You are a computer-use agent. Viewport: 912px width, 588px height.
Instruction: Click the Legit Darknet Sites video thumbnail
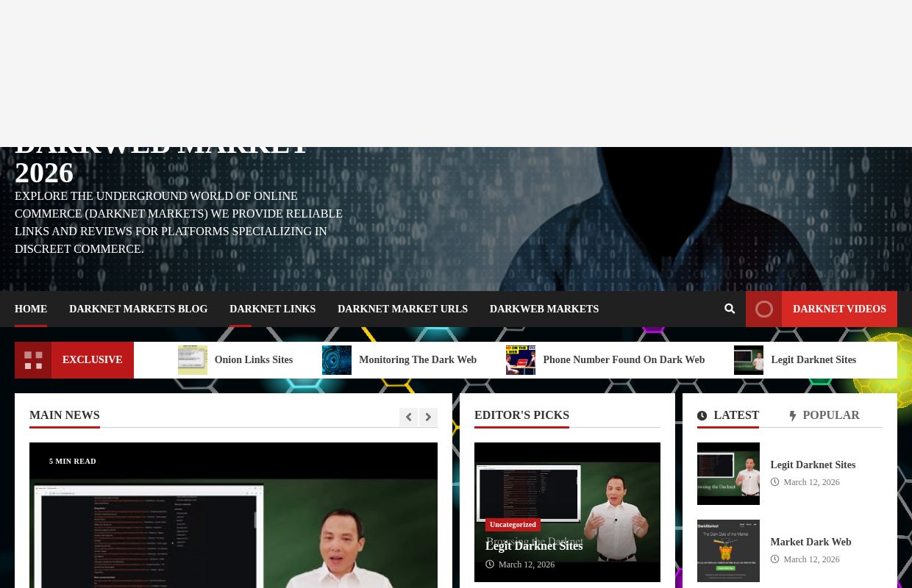(728, 473)
